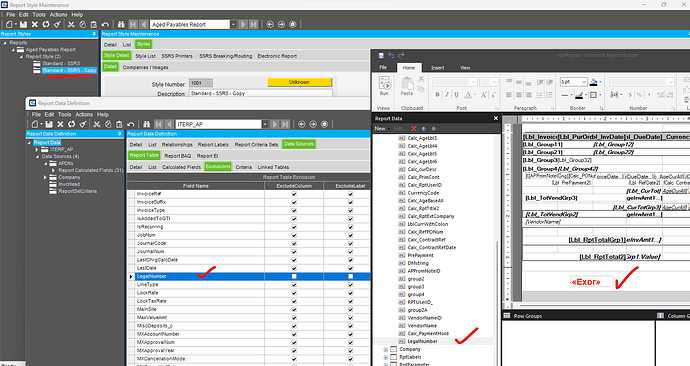Click Refresh icon in Report Style Maintenance toolbar
This screenshot has height=366, width=690.
coord(46,24)
